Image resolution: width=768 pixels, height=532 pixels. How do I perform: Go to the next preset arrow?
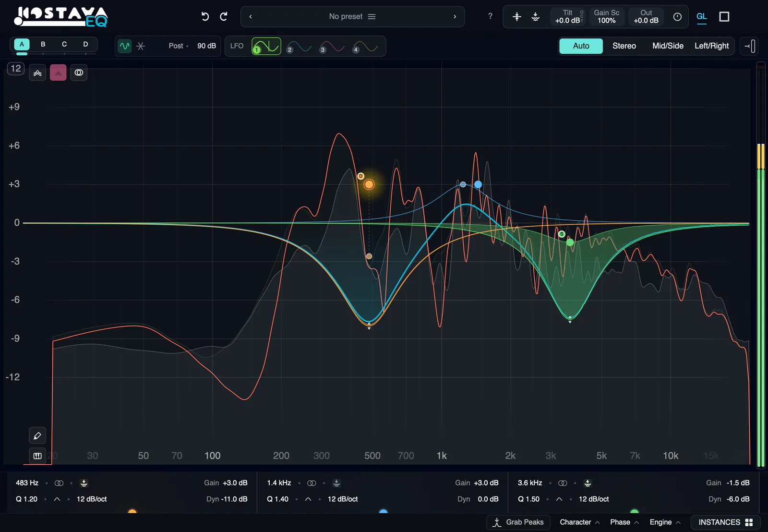pos(455,17)
